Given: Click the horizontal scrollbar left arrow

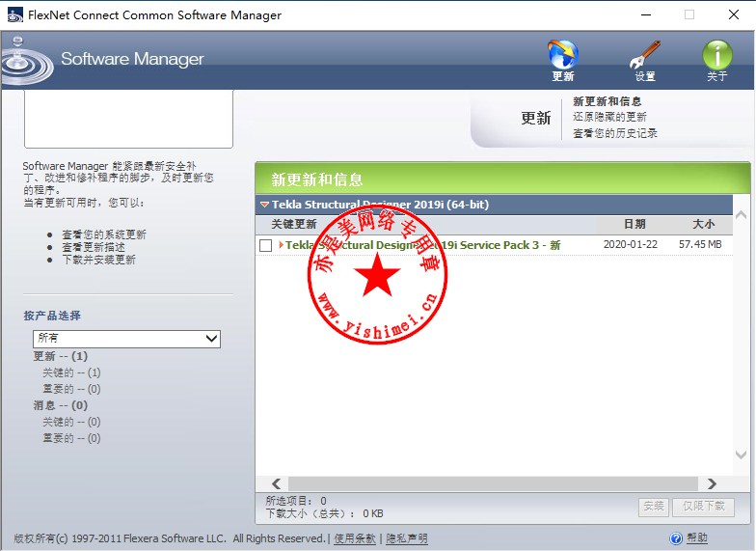Looking at the screenshot, I should coord(276,483).
